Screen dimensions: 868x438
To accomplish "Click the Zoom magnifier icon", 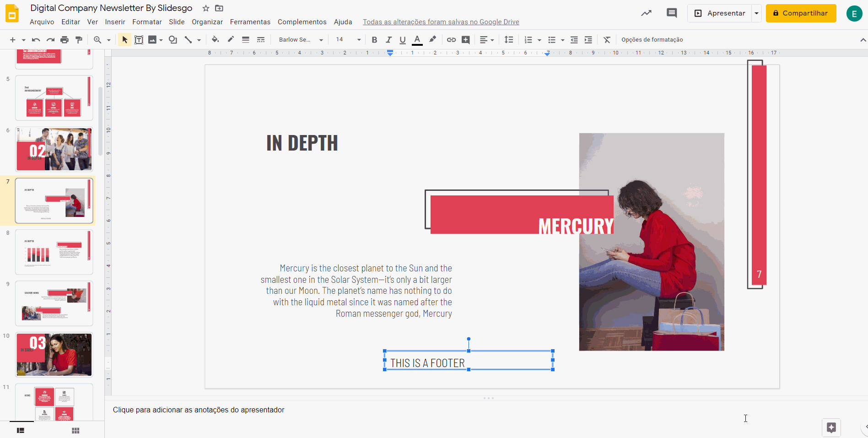I will coord(97,40).
